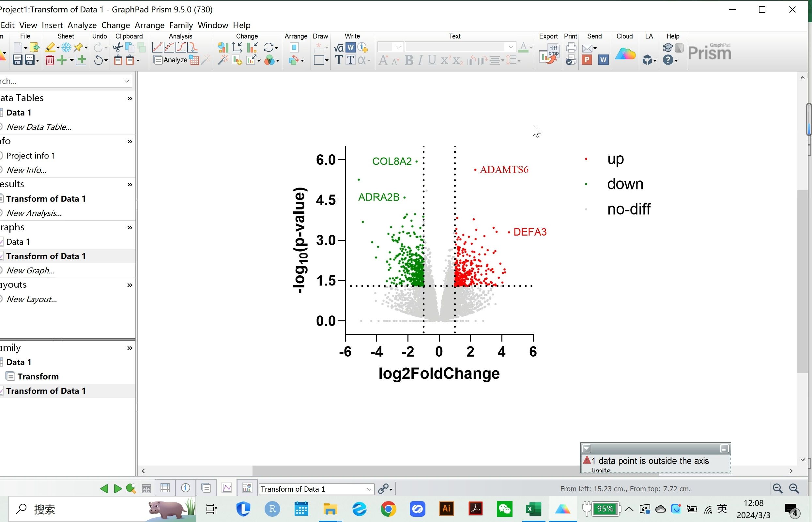Click the linear regression analysis icon
The width and height of the screenshot is (812, 522).
pos(157,47)
